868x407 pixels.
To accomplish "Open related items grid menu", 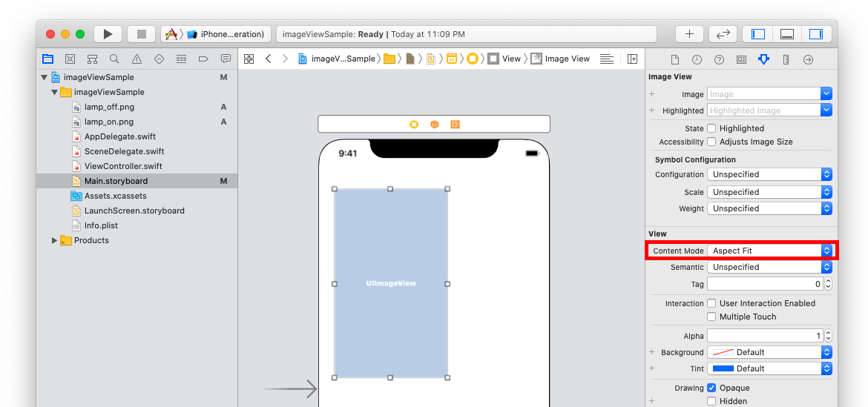I will (x=249, y=59).
